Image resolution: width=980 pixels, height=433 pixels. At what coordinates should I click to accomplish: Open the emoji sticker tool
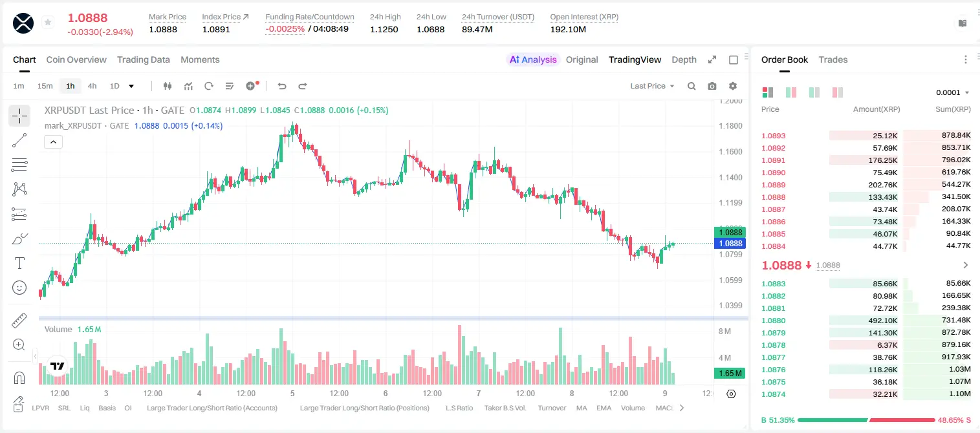(x=19, y=288)
